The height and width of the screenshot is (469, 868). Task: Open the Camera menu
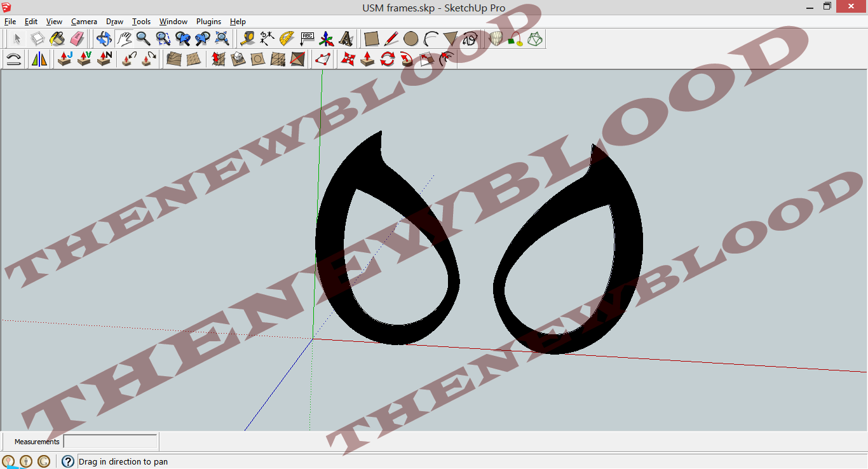84,22
